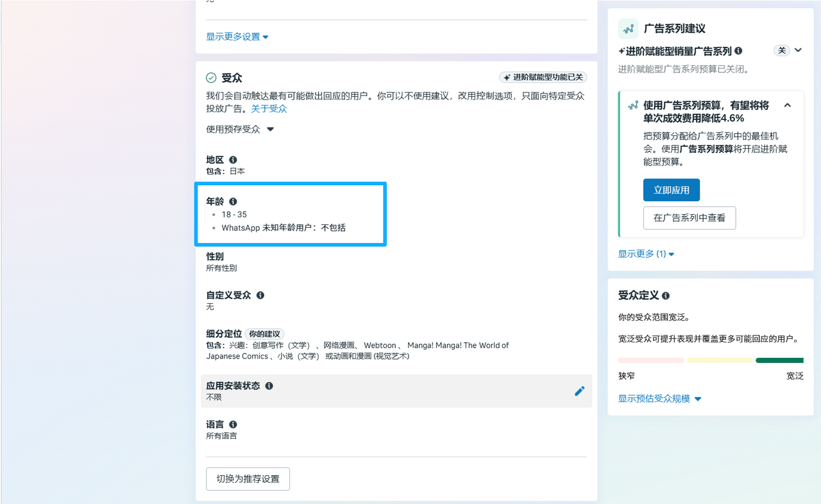Viewport: 821px width, 504px height.
Task: Click the yellow middle segment of audience meter
Action: [720, 360]
